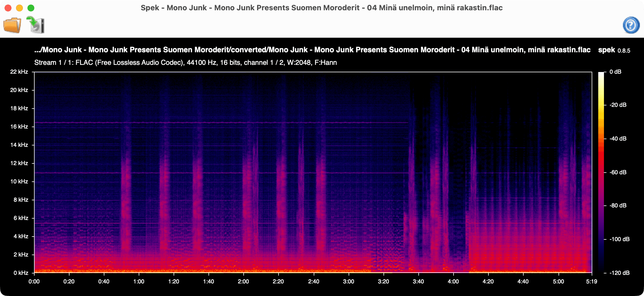Click the file path heading above the spectrogram
644x296 pixels.
(312, 50)
